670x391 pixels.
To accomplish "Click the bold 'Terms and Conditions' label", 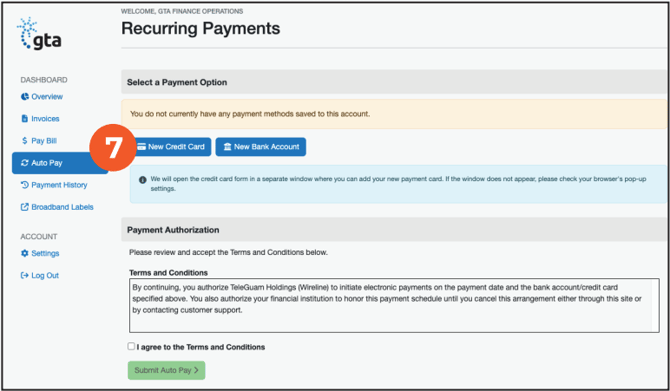I will point(168,272).
